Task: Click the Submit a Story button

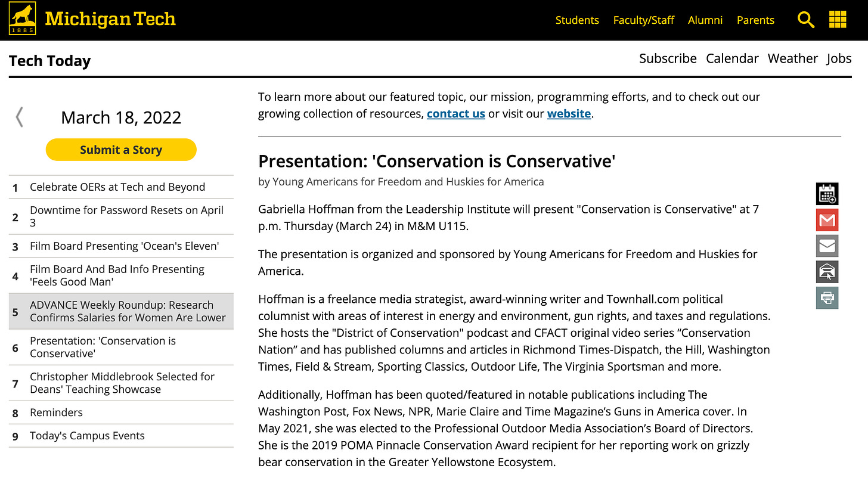Action: (x=121, y=150)
